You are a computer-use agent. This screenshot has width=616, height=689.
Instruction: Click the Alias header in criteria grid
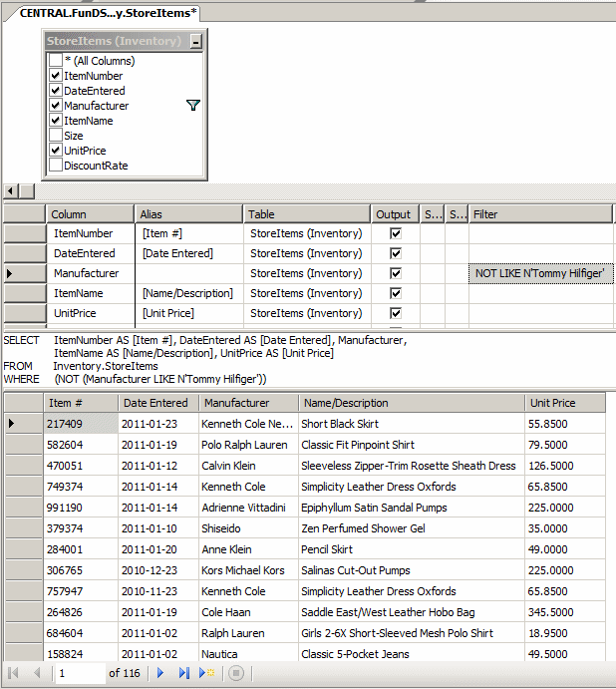point(188,214)
